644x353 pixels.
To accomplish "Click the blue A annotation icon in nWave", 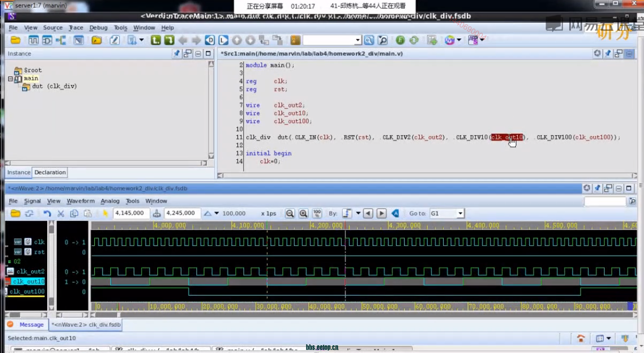I will (396, 213).
